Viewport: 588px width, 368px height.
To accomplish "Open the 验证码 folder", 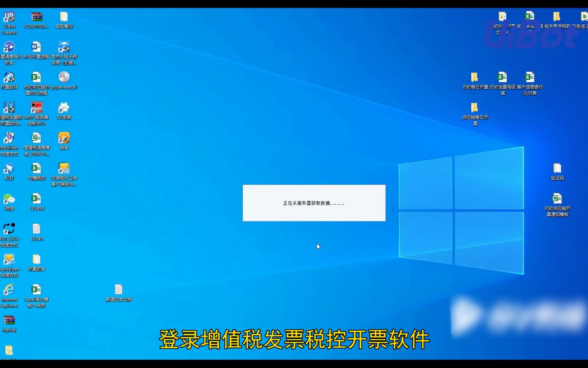I will tap(557, 168).
